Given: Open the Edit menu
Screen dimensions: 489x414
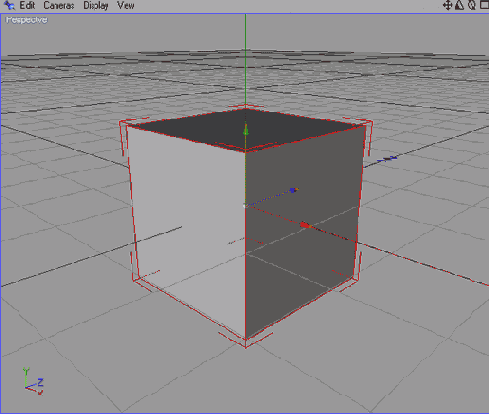Looking at the screenshot, I should (x=27, y=6).
